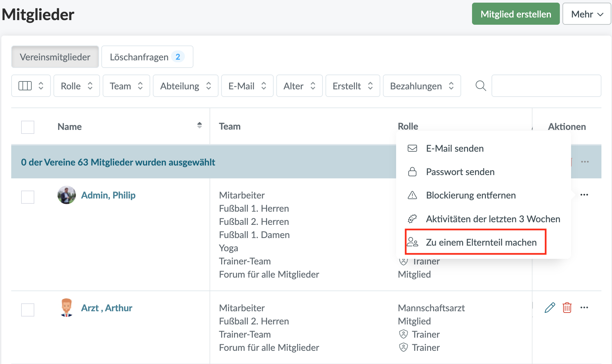
Task: Expand the Rolle filter dropdown
Action: pyautogui.click(x=77, y=86)
